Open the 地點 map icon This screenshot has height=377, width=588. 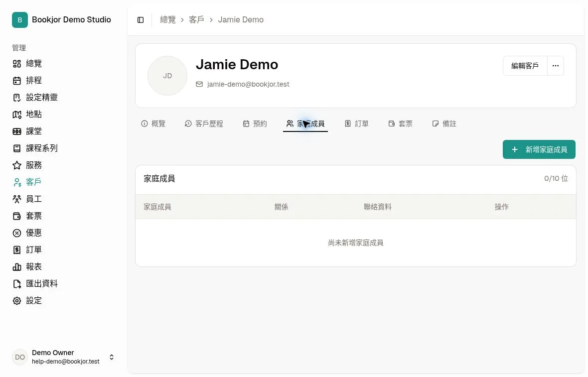click(x=17, y=115)
